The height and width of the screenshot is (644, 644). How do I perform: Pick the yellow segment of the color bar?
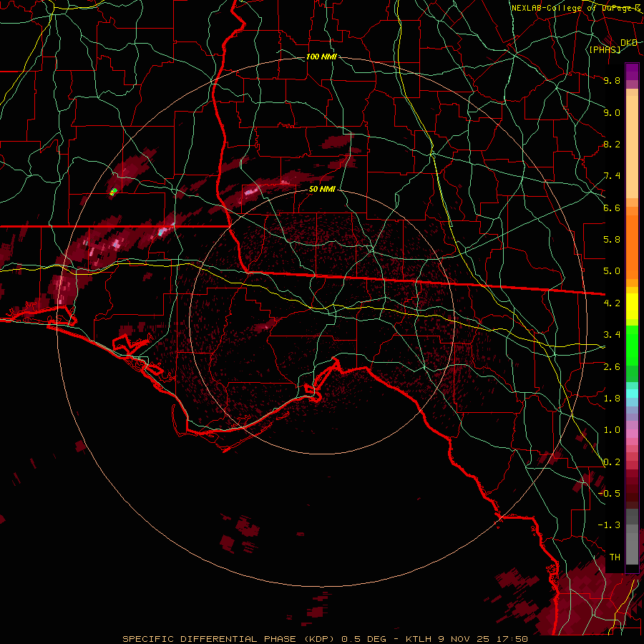tap(632, 306)
